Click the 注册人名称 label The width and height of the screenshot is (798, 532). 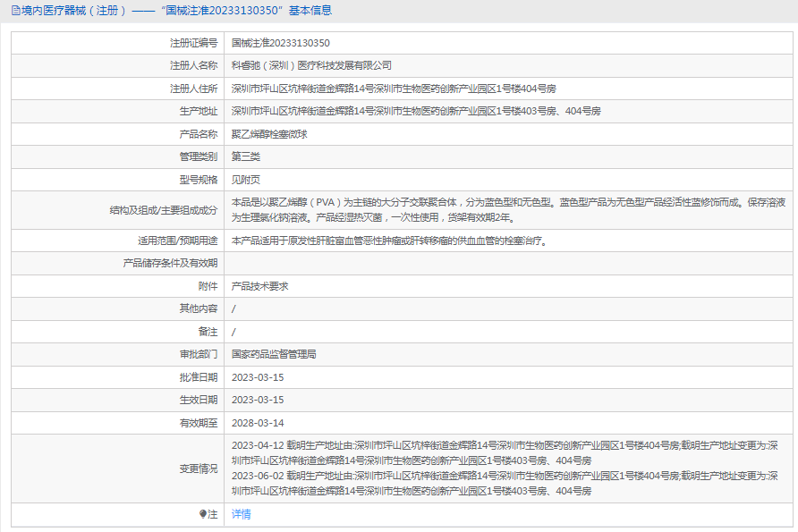click(193, 65)
